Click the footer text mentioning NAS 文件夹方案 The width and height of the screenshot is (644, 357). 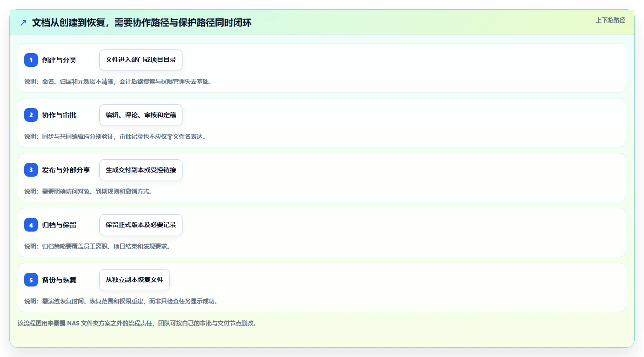click(137, 323)
